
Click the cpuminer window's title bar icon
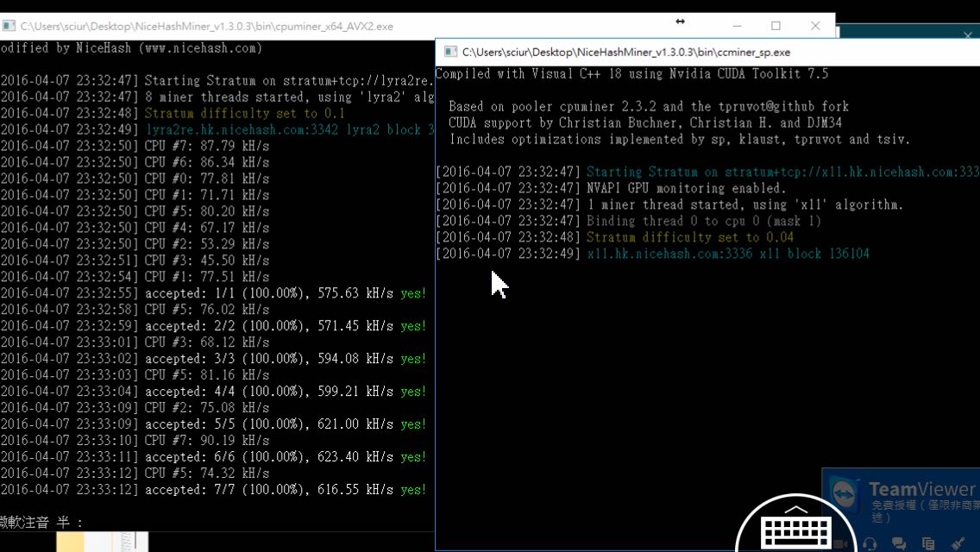pyautogui.click(x=9, y=26)
